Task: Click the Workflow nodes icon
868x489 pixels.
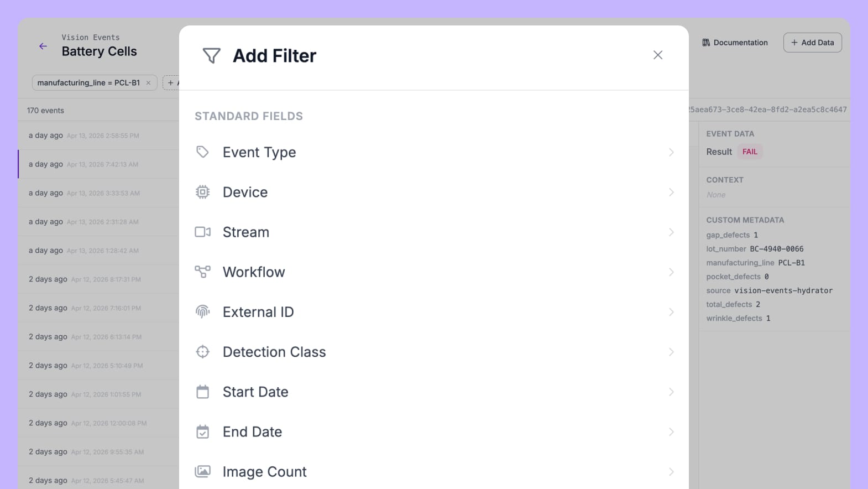Action: point(202,272)
